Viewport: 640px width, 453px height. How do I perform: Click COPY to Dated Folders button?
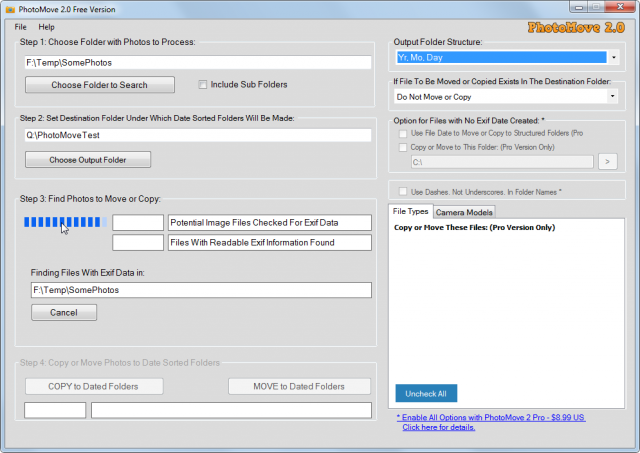(x=94, y=386)
